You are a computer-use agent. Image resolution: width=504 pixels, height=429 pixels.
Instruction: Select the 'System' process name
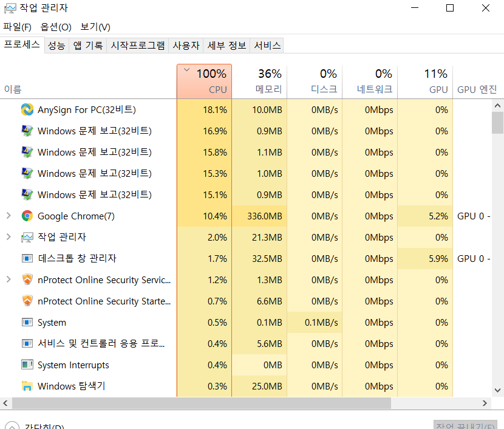[52, 322]
